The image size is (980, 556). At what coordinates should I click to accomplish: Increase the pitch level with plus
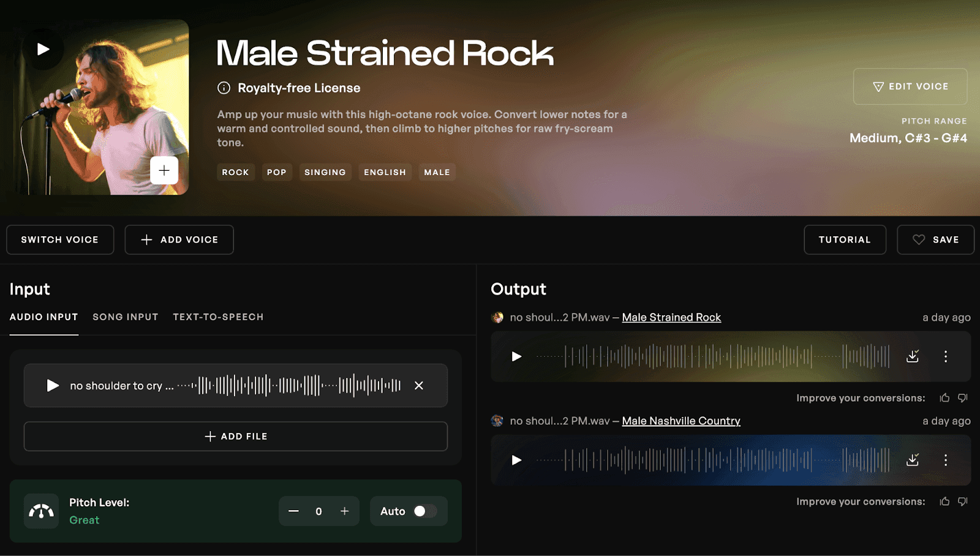345,511
